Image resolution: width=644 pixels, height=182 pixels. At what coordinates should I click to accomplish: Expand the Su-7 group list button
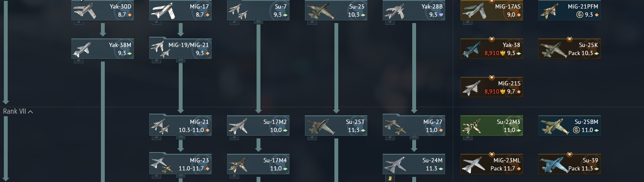[x=258, y=21]
